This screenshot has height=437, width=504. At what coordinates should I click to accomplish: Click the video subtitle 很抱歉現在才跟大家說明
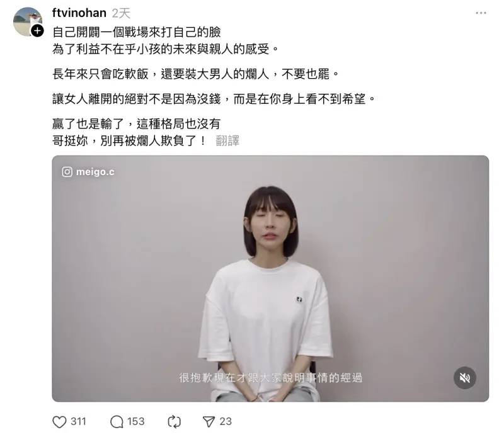coord(271,378)
